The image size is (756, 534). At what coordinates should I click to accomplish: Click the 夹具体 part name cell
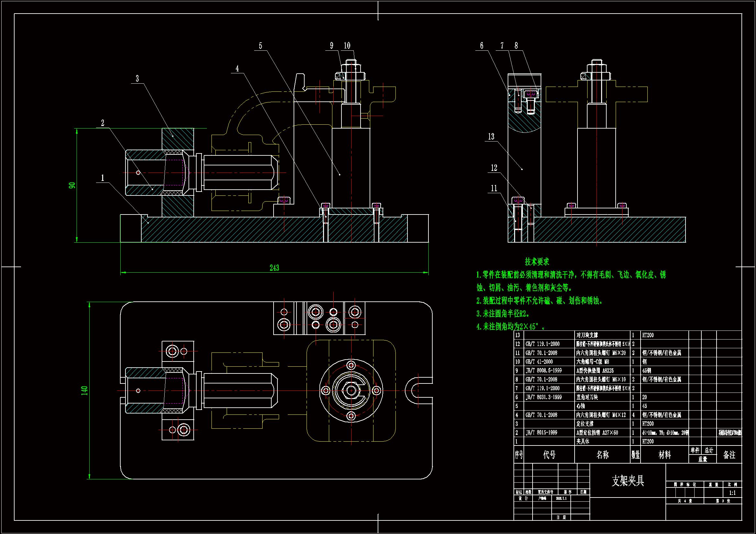[583, 442]
